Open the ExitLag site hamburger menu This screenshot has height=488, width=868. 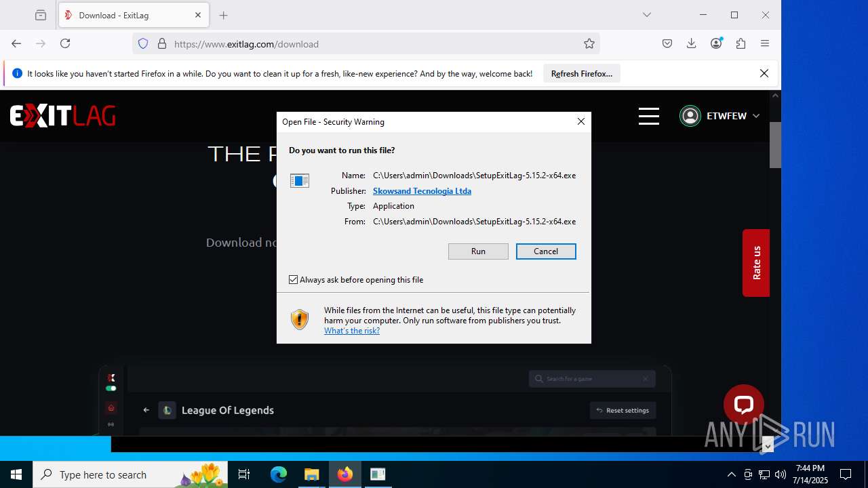pos(649,116)
